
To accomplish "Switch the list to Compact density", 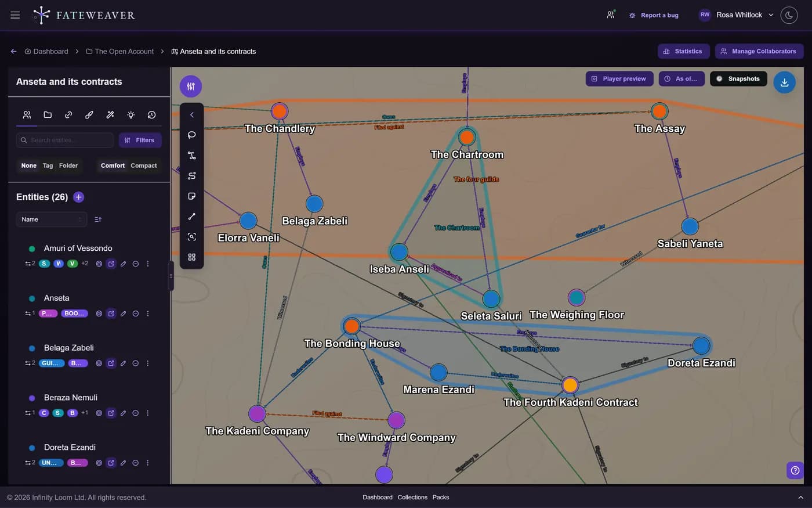I will coord(144,165).
